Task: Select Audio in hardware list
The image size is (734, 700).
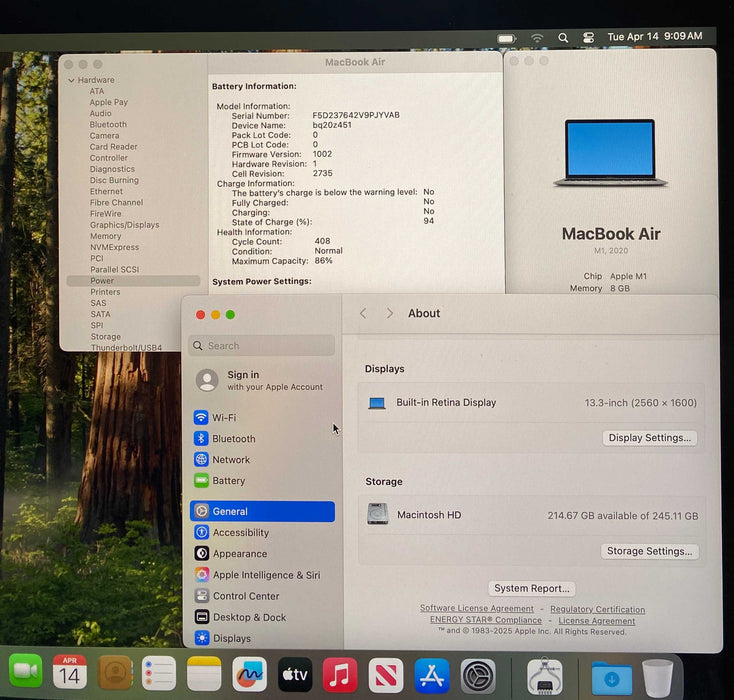Action: click(x=100, y=113)
